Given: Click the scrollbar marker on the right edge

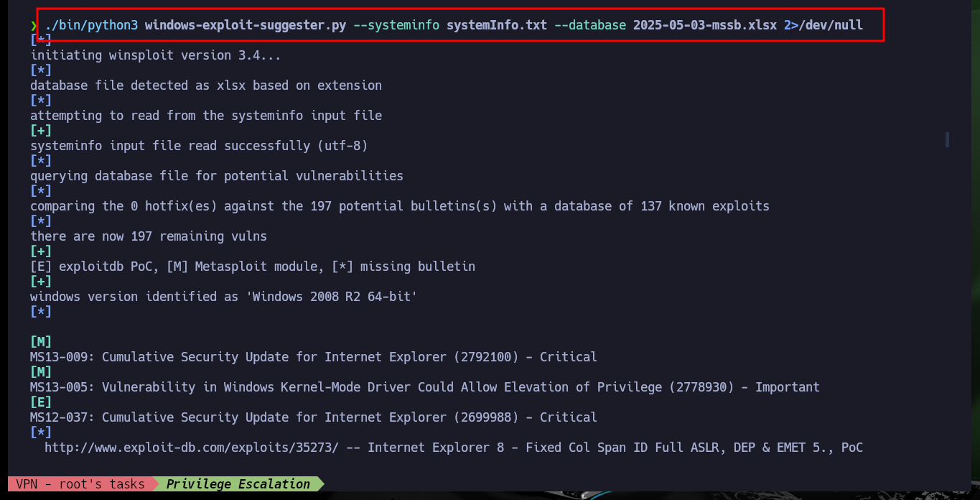Looking at the screenshot, I should pos(948,139).
